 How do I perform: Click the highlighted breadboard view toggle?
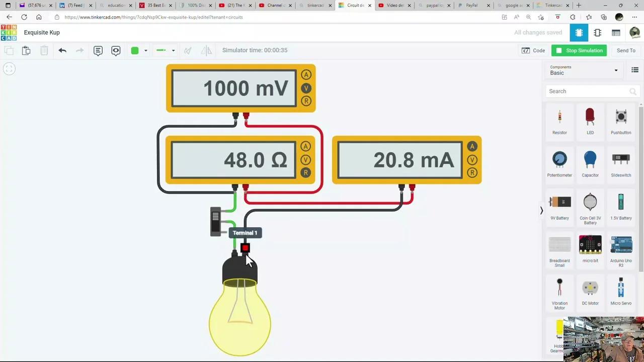pyautogui.click(x=579, y=32)
